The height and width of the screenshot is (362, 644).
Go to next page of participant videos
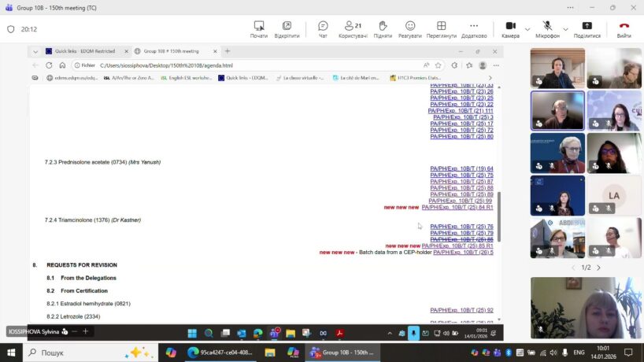point(598,268)
